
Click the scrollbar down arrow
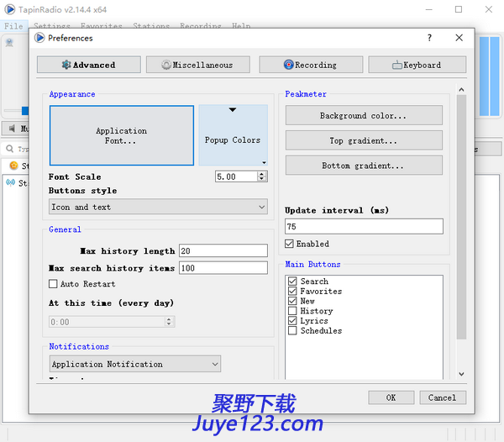tap(461, 374)
